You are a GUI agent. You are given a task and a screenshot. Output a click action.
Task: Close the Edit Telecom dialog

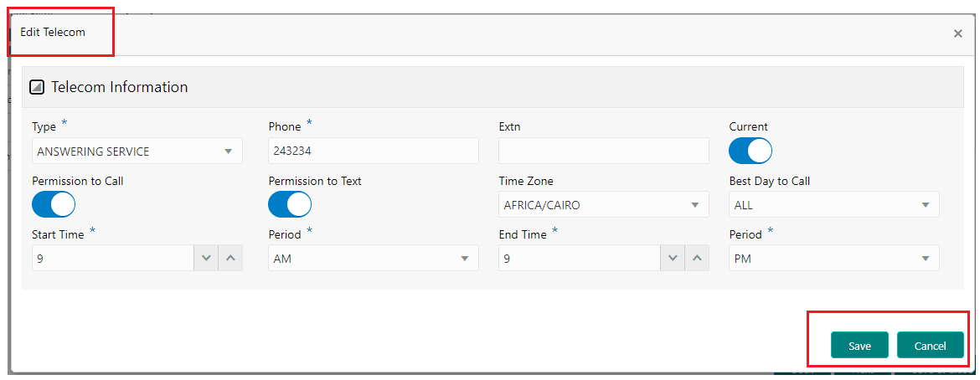point(957,33)
